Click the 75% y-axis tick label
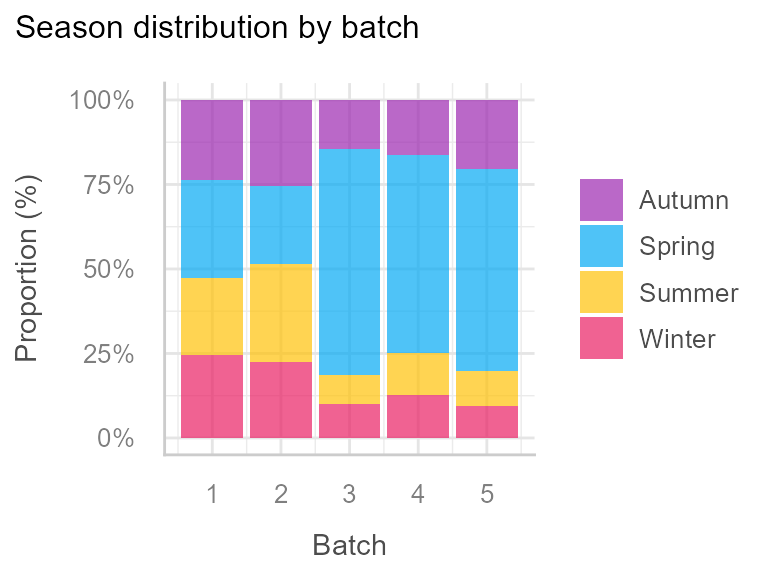This screenshot has height=576, width=768. [102, 185]
